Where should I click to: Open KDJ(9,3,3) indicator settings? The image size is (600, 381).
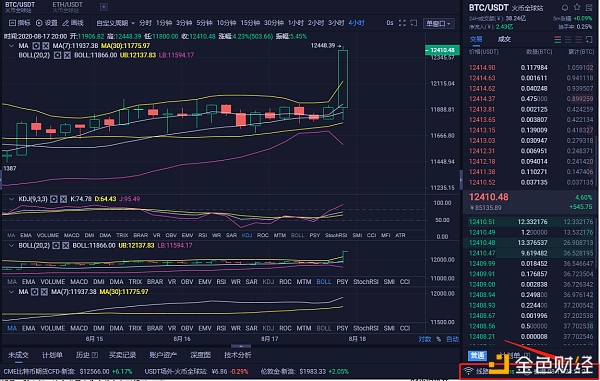click(54, 199)
